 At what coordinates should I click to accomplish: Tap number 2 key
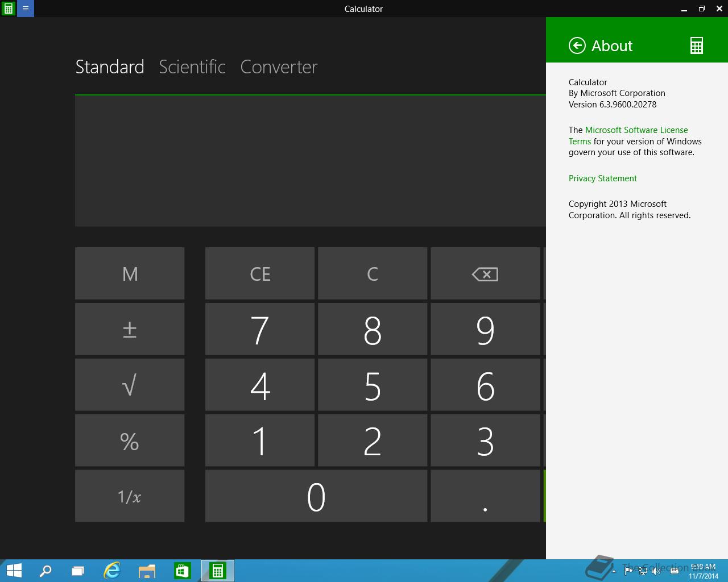click(x=373, y=440)
